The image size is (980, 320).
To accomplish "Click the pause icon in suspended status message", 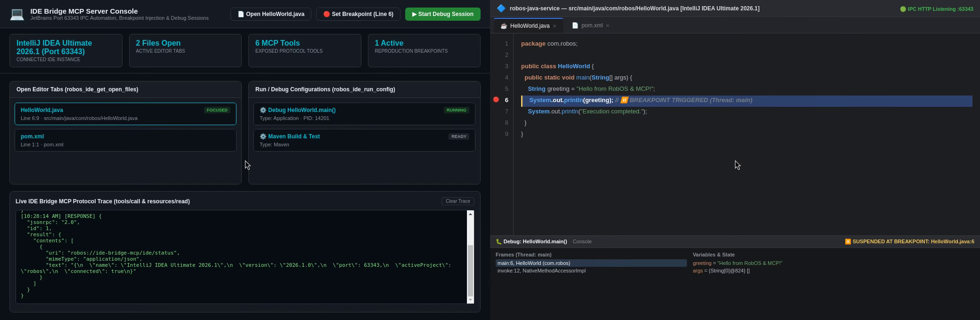I will (848, 241).
